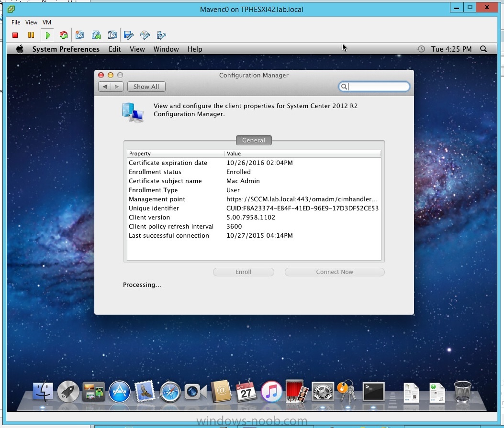Image resolution: width=504 pixels, height=428 pixels.
Task: Click the Connect USB Device toolbar icon
Action: tap(161, 35)
